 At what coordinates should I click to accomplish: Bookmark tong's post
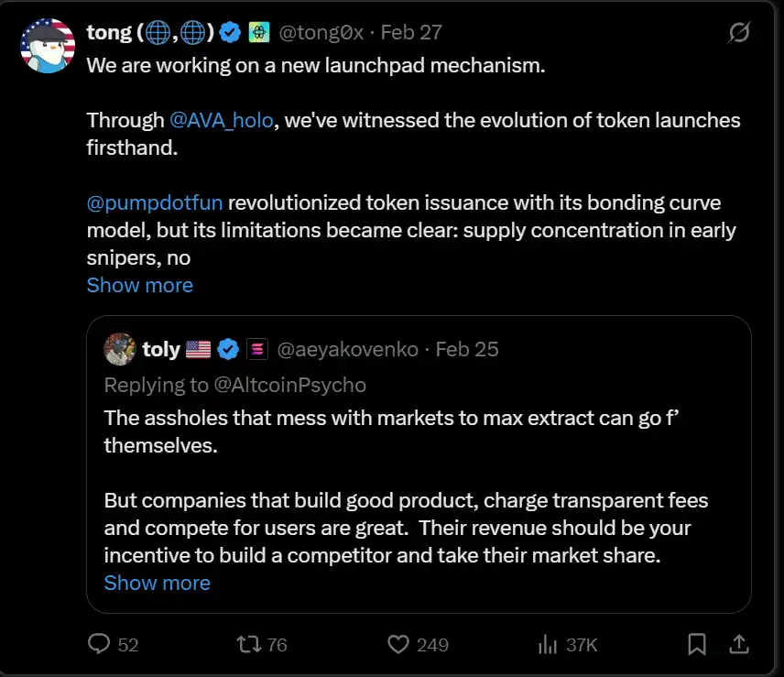tap(697, 645)
